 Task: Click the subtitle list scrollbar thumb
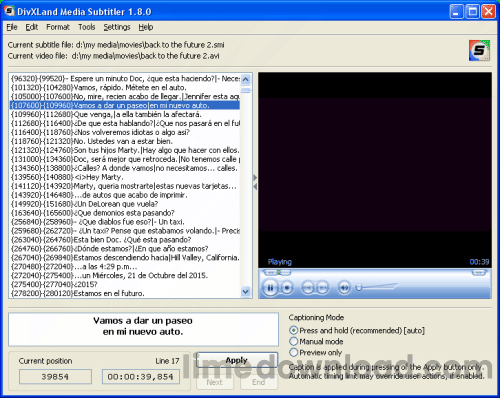point(246,90)
